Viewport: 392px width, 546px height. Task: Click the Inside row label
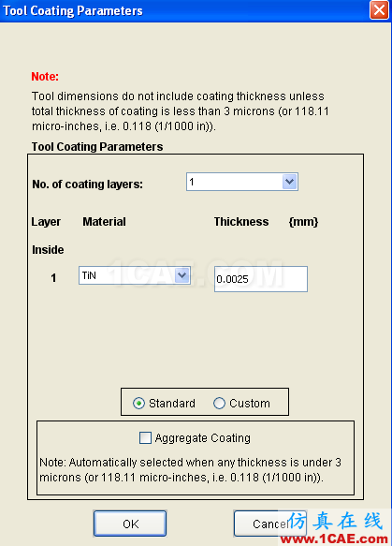click(48, 250)
